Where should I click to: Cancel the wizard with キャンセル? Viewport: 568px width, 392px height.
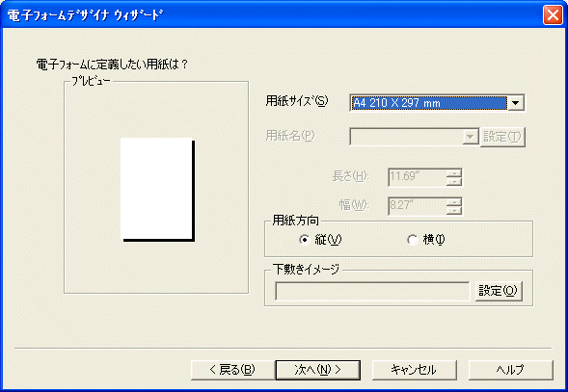click(x=414, y=370)
